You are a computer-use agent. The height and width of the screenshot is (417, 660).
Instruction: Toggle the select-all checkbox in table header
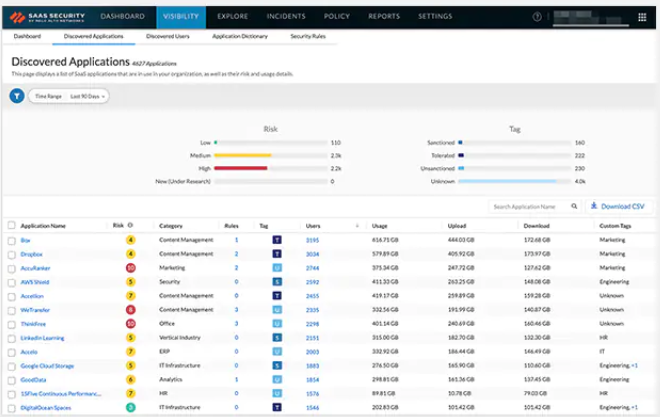click(x=11, y=226)
